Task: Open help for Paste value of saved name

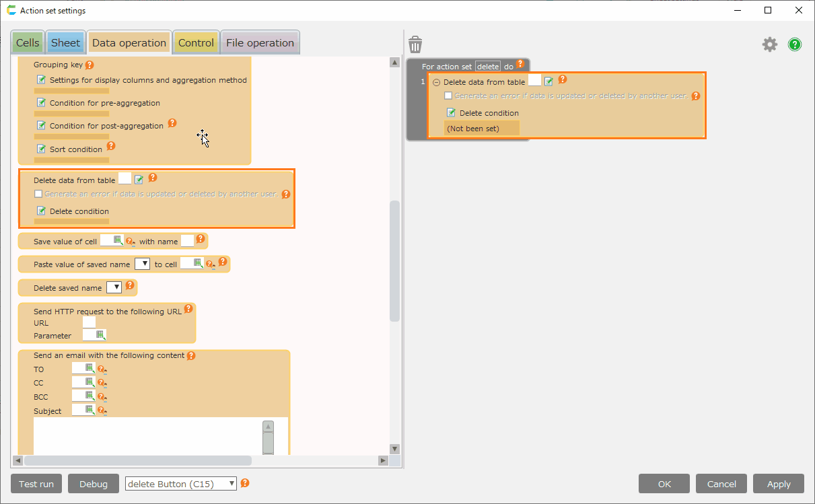Action: (223, 261)
